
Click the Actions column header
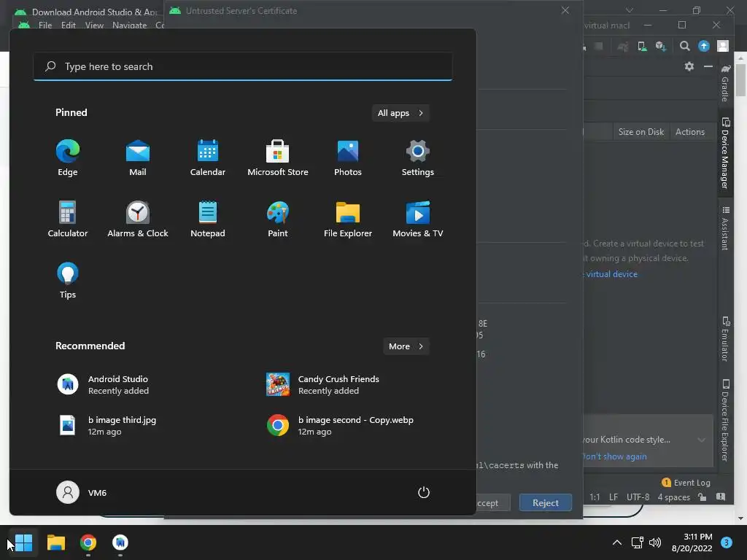(690, 132)
